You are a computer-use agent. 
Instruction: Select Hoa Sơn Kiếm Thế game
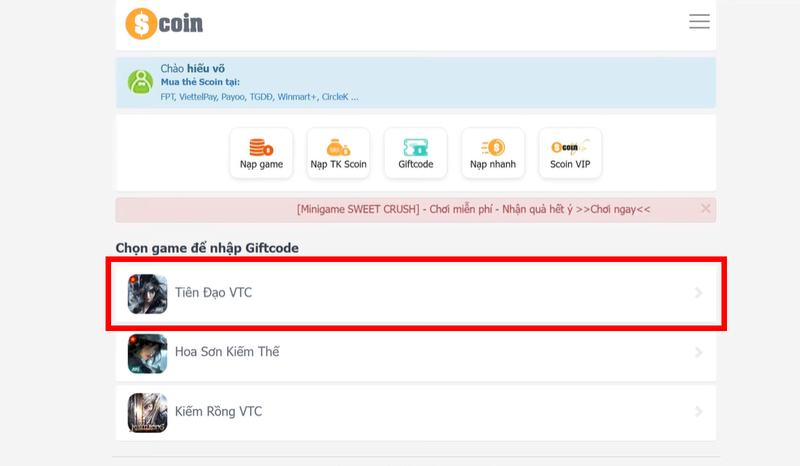pos(416,353)
